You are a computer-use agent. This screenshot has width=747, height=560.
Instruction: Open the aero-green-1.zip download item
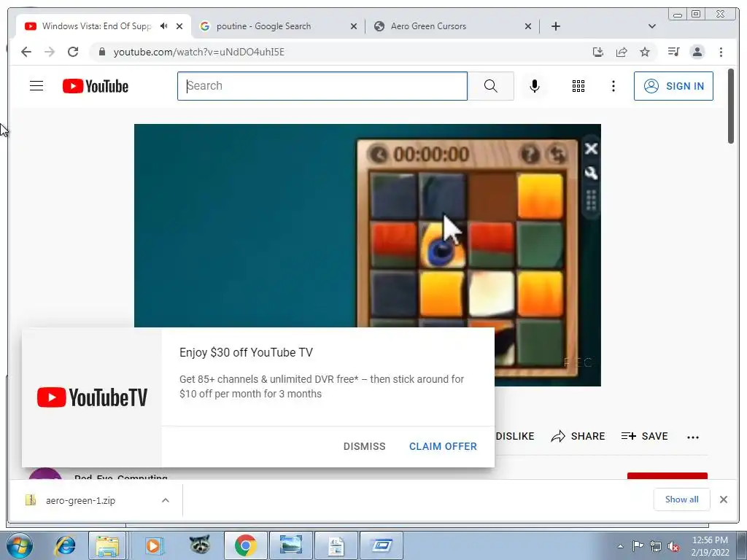(80, 500)
